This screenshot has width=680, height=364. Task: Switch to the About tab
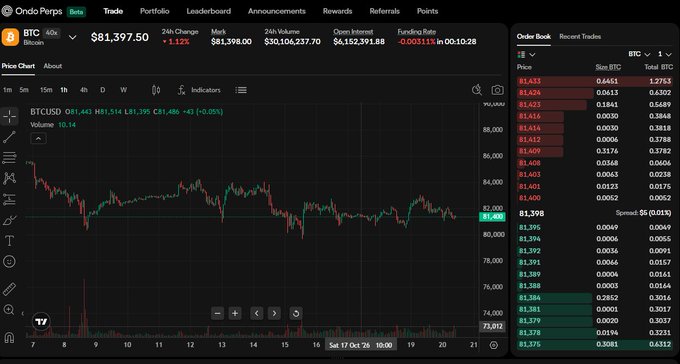tap(53, 66)
